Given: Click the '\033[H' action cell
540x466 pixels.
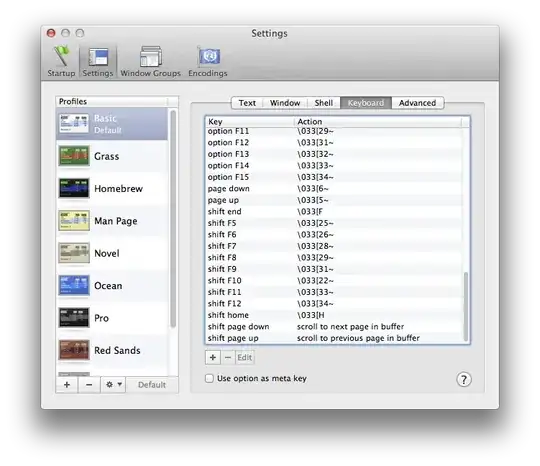Looking at the screenshot, I should 311,315.
